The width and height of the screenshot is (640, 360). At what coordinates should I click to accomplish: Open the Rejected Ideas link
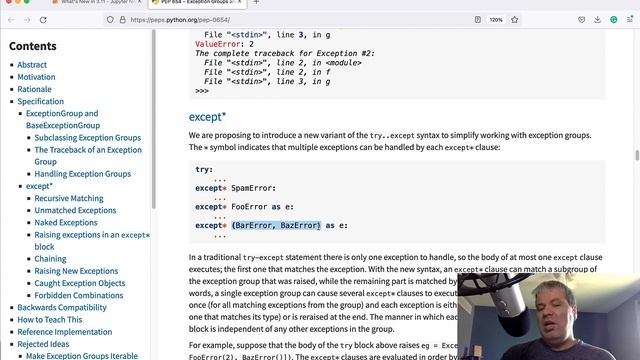pos(43,344)
